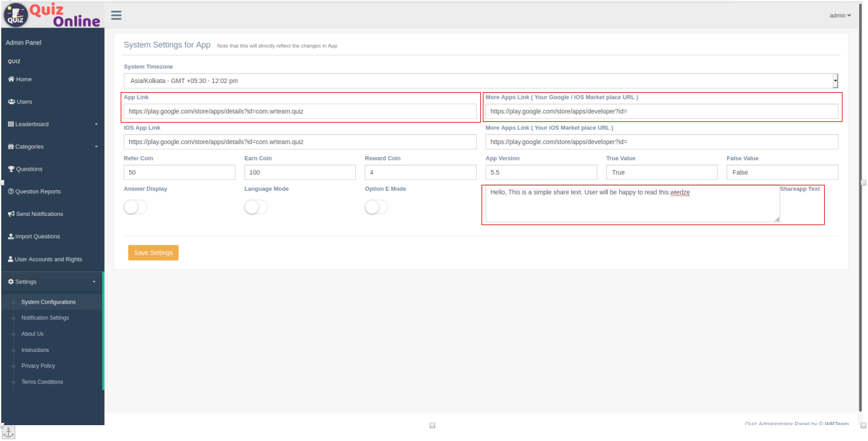Click the Import Questions upload icon
Image resolution: width=868 pixels, height=441 pixels.
click(x=11, y=237)
